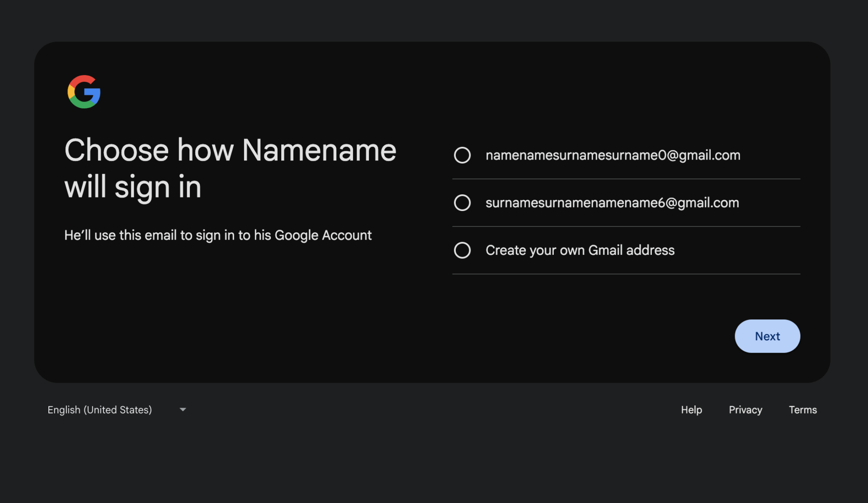The image size is (868, 503).
Task: Choose the 'Create your own Gmail address' option
Action: click(462, 250)
